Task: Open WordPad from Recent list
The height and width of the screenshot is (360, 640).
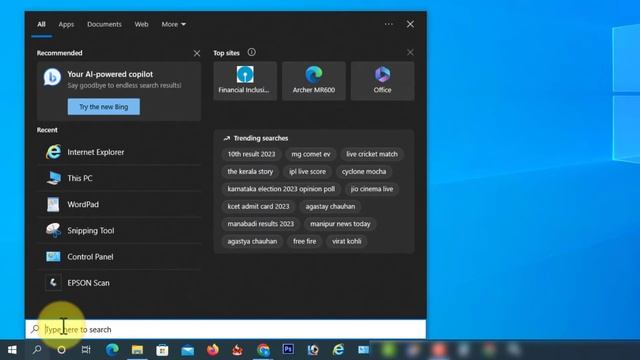Action: point(119,204)
